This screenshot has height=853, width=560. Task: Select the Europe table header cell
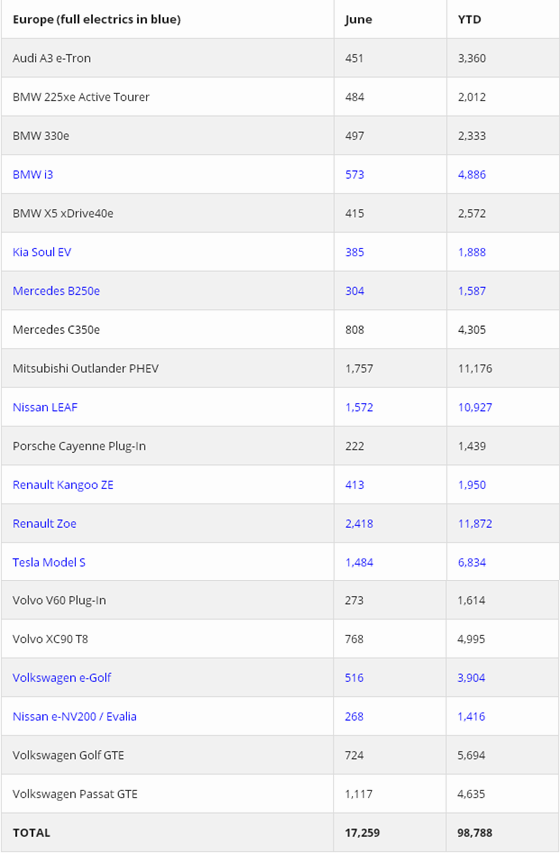168,20
